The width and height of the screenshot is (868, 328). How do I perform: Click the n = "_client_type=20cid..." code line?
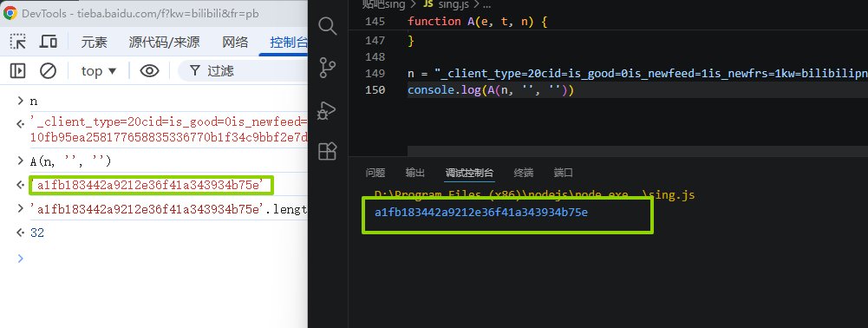[x=637, y=74]
